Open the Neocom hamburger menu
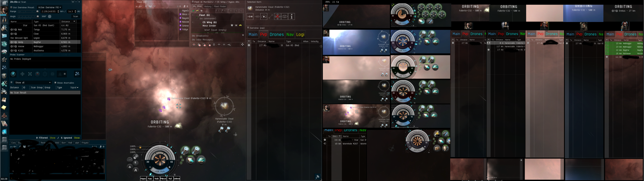This screenshot has height=181, width=644. click(x=4, y=3)
